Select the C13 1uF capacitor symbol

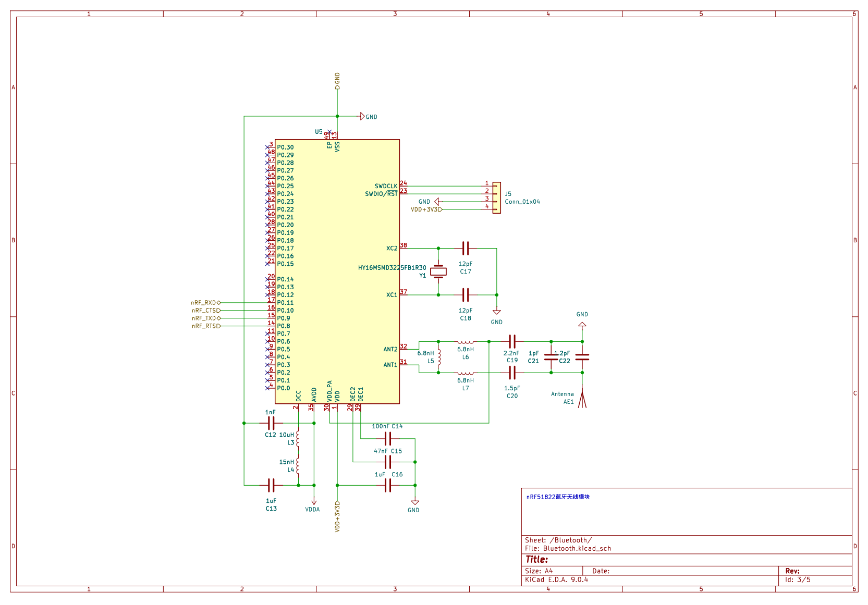pos(271,485)
